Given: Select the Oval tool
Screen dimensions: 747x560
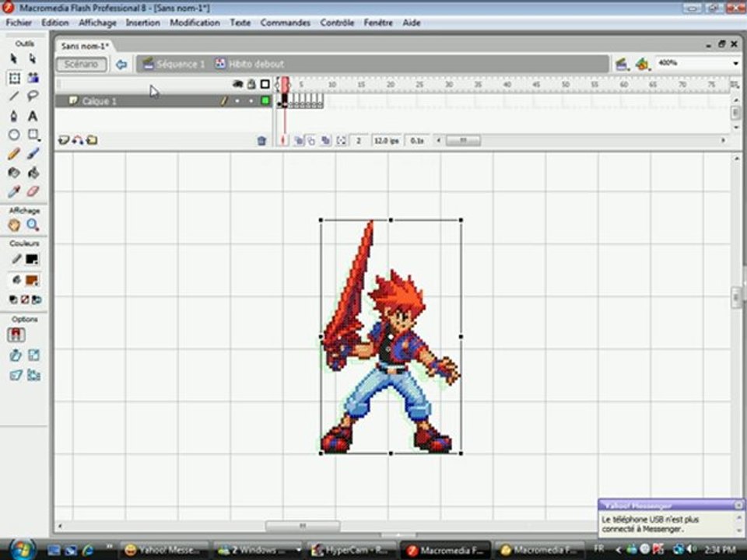Looking at the screenshot, I should (14, 135).
